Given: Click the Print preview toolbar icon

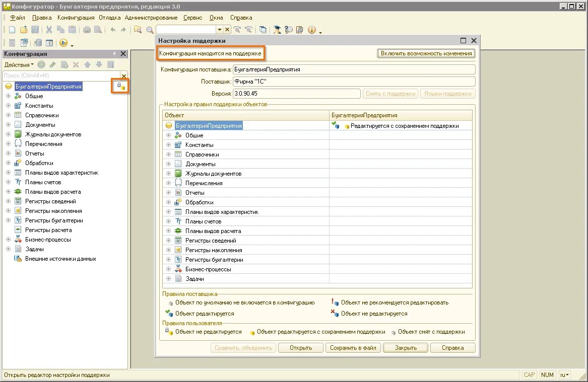Looking at the screenshot, I should click(98, 30).
